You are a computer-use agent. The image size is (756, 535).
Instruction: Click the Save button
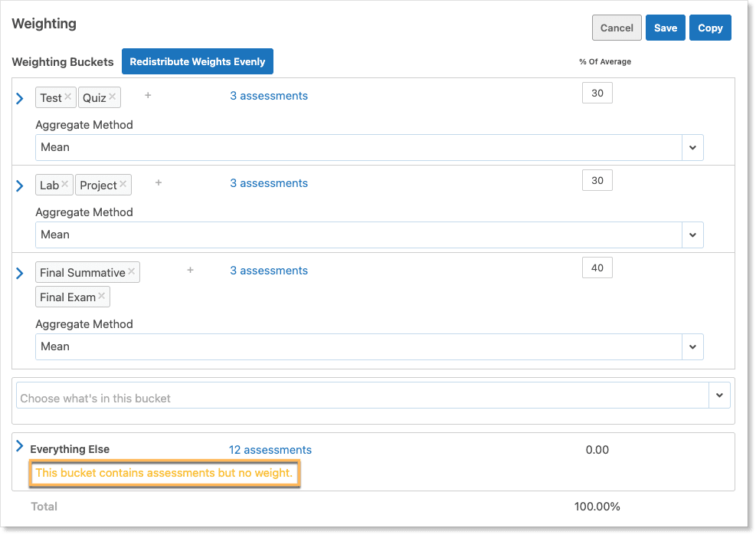click(x=665, y=28)
